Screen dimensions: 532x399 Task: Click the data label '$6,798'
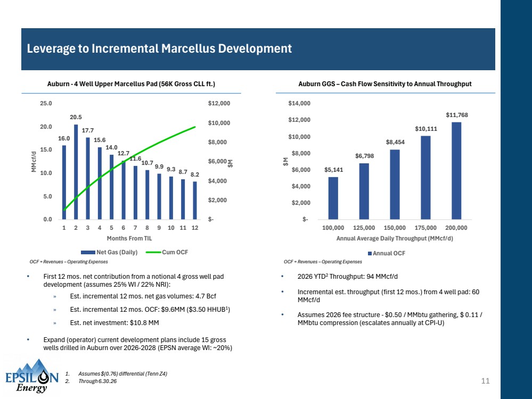point(364,156)
